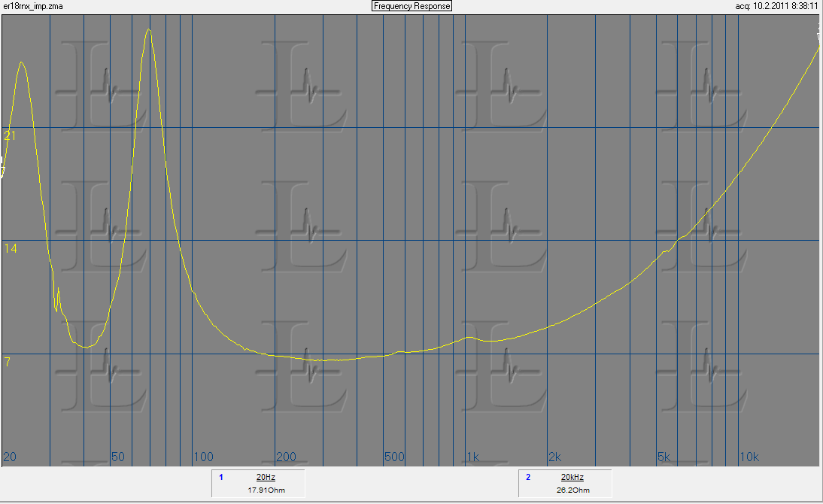Click the cursor 2 marker at right edge
Viewport: 823px width, 504px height.
click(819, 32)
